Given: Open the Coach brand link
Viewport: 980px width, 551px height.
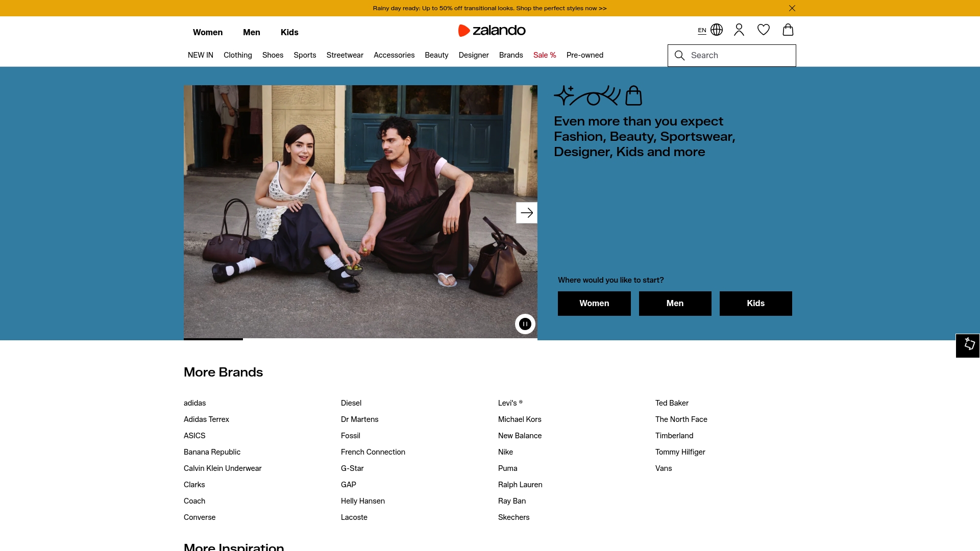Looking at the screenshot, I should point(194,501).
